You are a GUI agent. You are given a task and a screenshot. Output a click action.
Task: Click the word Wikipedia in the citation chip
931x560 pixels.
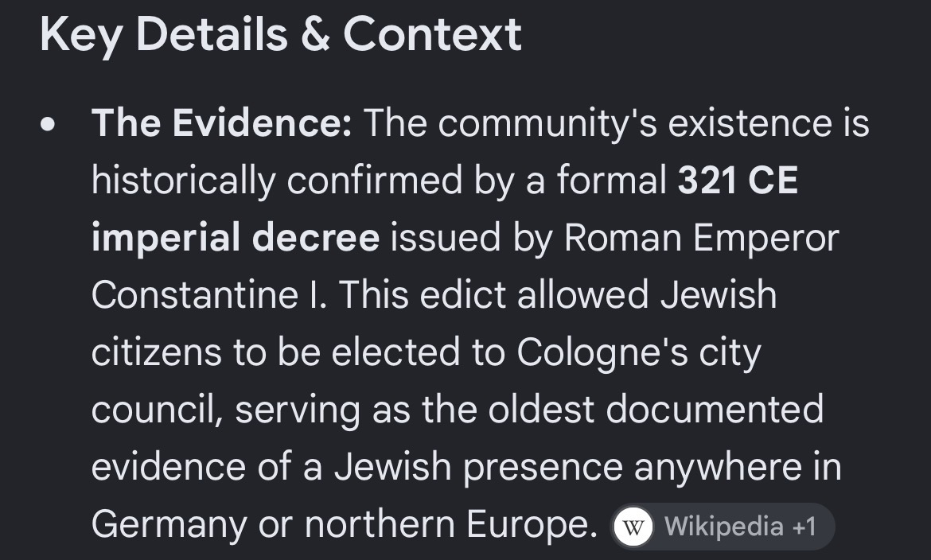click(x=723, y=527)
